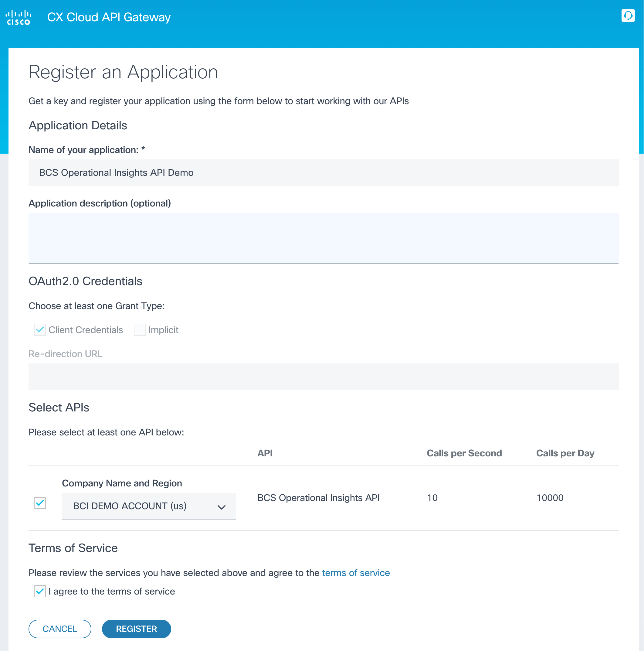Click the Terms of Service heading

click(73, 548)
